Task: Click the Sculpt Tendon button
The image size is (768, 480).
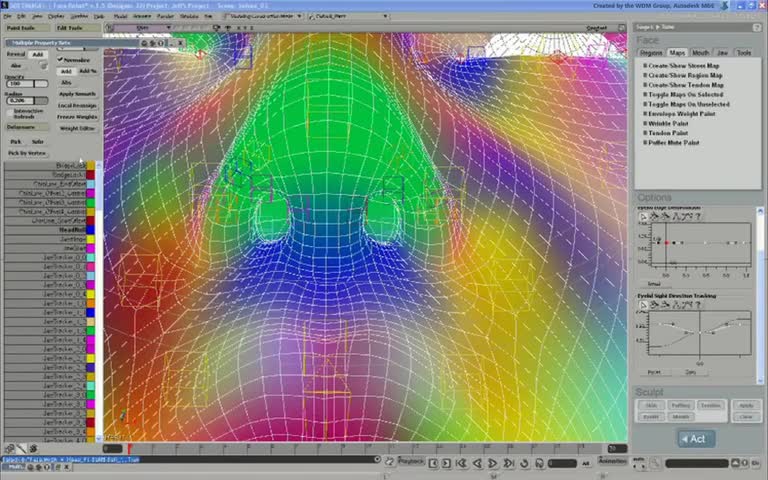Action: point(710,406)
